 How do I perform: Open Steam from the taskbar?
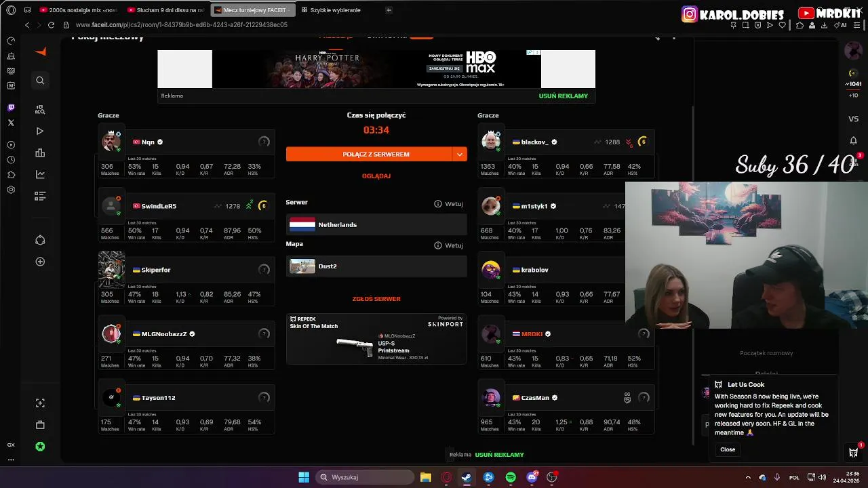[467, 477]
